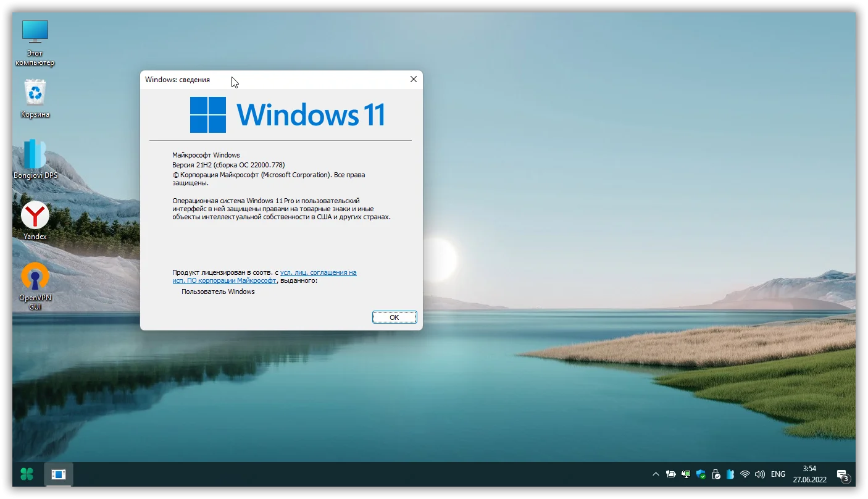Open Windows Security shield tray icon
868x499 pixels.
[x=701, y=474]
